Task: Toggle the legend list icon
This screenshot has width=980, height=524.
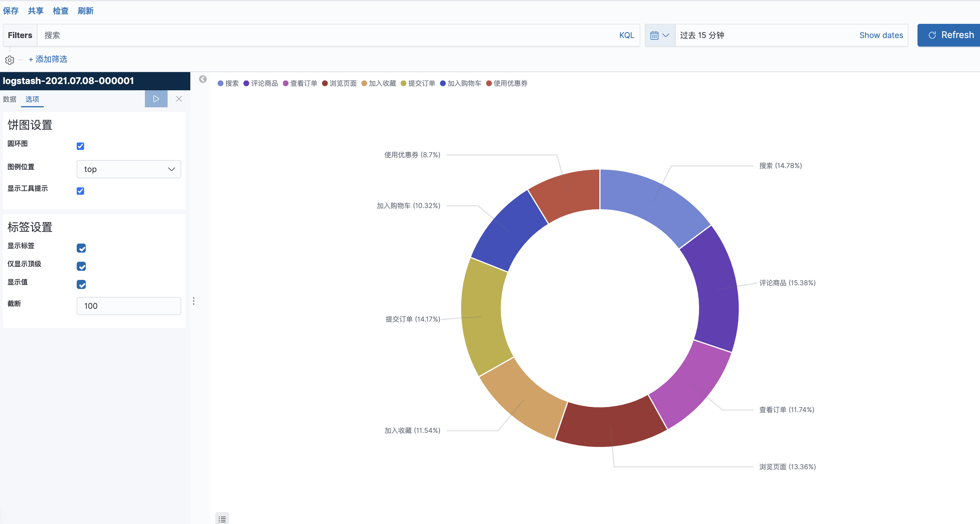Action: [222, 519]
